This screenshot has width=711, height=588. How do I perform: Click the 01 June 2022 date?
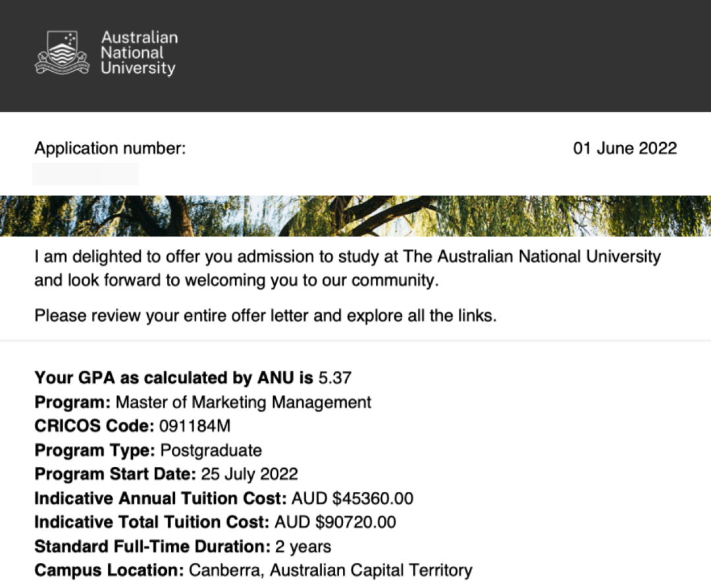coord(624,148)
